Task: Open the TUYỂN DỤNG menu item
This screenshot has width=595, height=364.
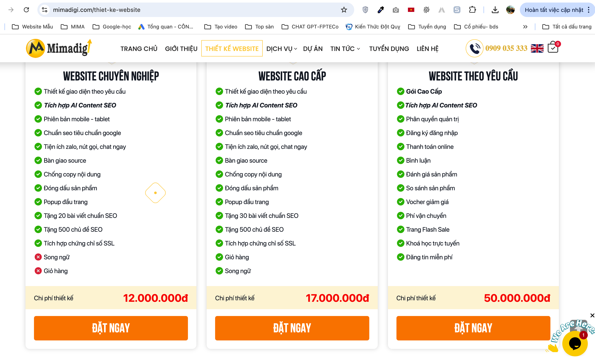Action: pyautogui.click(x=389, y=49)
